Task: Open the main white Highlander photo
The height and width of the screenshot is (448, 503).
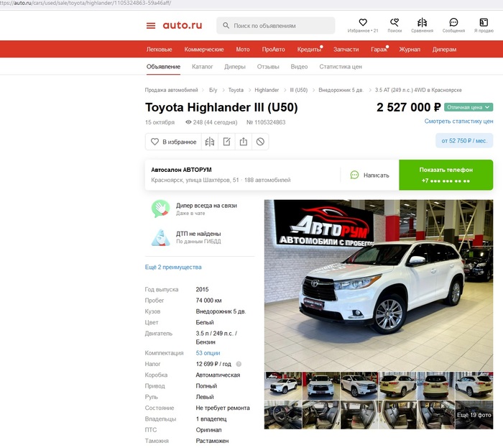Action: click(379, 285)
